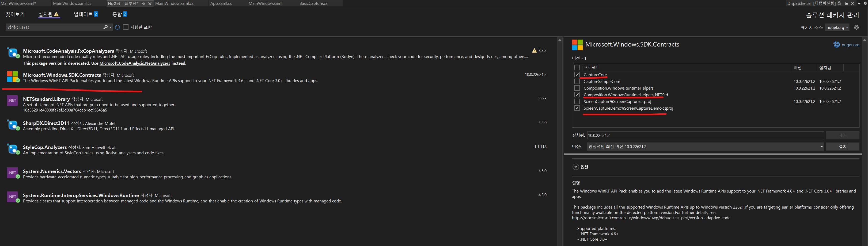This screenshot has width=868, height=246.
Task: Expand the 옵션 options section
Action: [x=575, y=167]
